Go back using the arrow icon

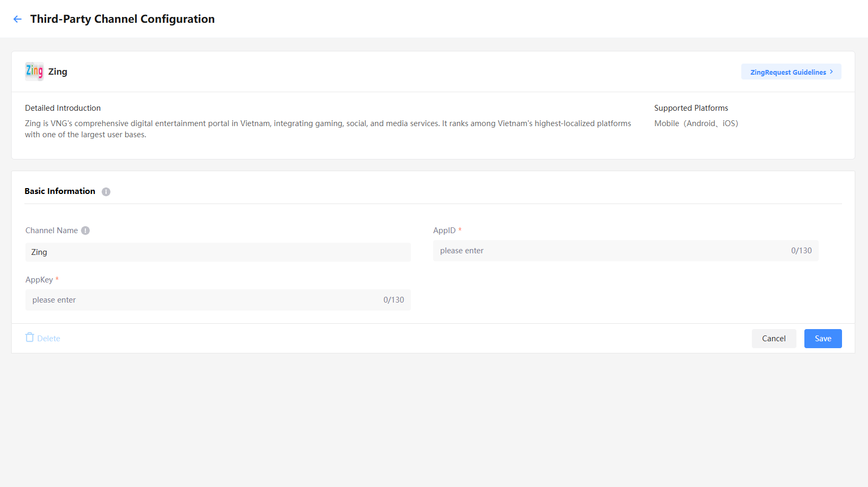pyautogui.click(x=17, y=19)
